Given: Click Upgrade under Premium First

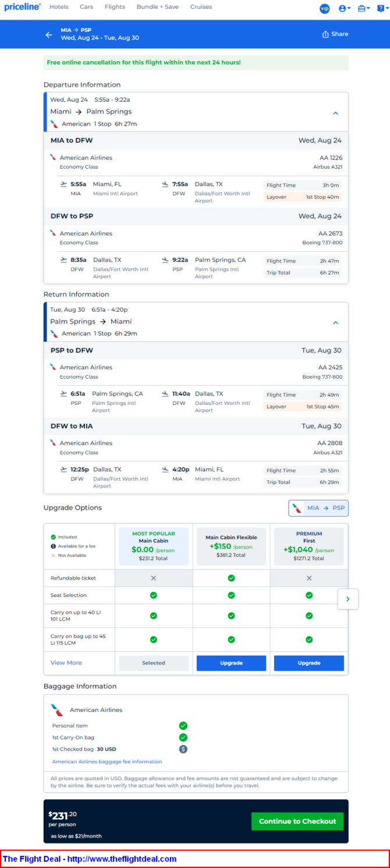Looking at the screenshot, I should (x=309, y=663).
